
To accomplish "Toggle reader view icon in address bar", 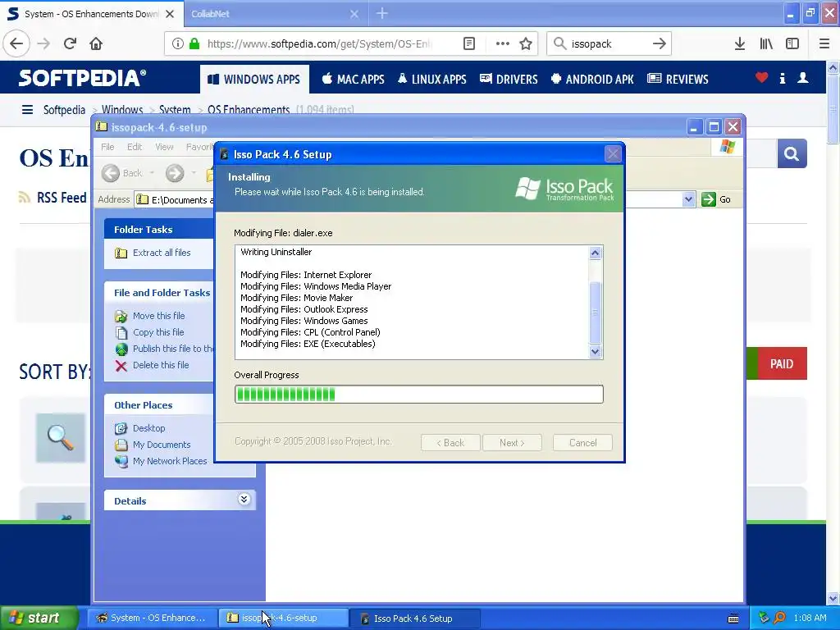I will tap(468, 43).
